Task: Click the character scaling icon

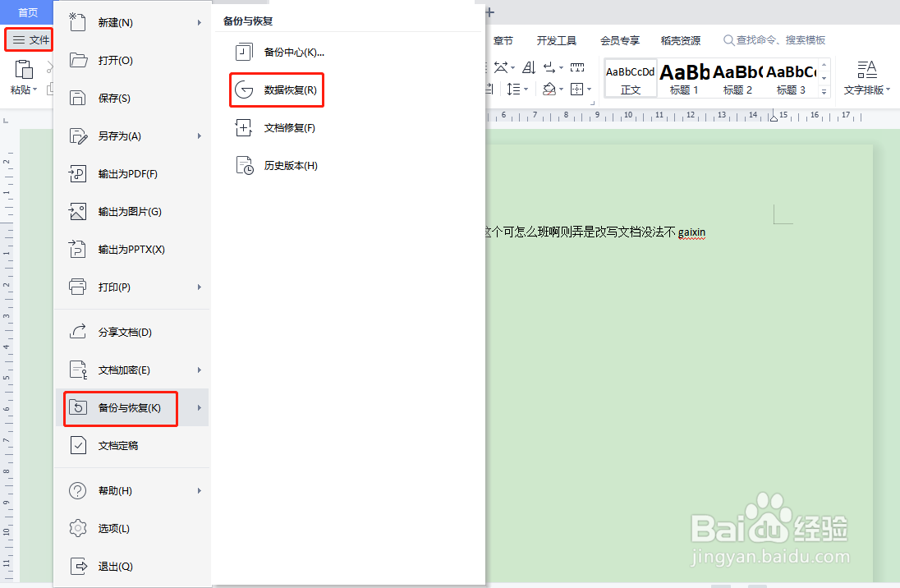Action: 501,67
